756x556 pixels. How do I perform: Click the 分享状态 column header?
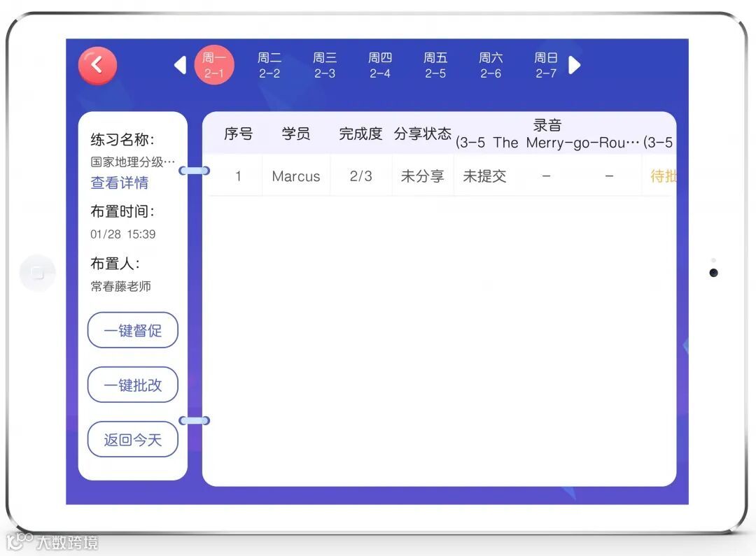tap(422, 134)
